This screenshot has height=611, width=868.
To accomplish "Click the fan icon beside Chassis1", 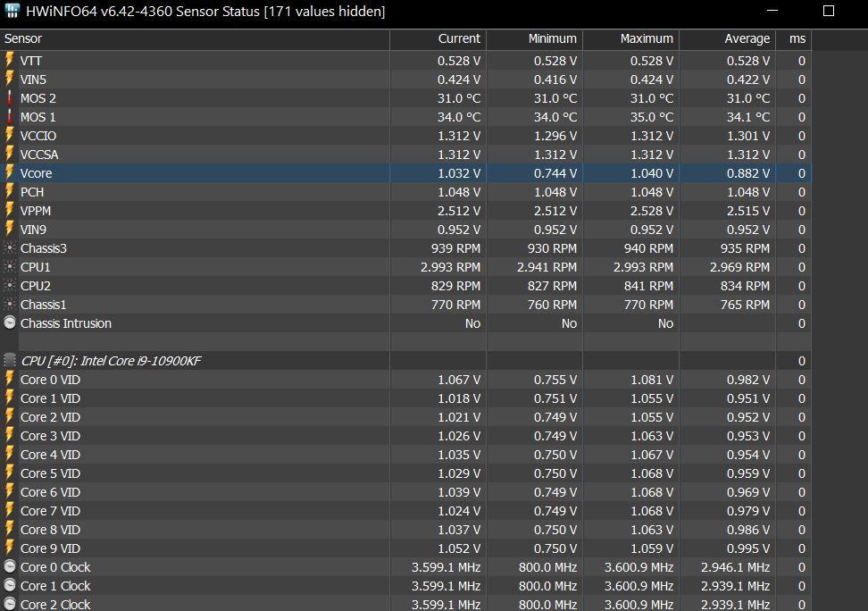I will pyautogui.click(x=10, y=304).
